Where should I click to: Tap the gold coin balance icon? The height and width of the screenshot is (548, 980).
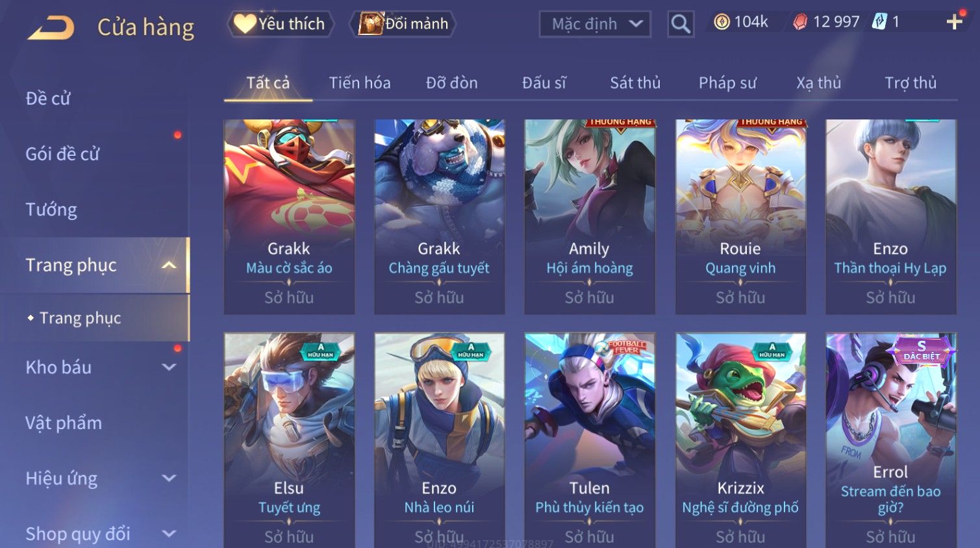click(x=722, y=22)
